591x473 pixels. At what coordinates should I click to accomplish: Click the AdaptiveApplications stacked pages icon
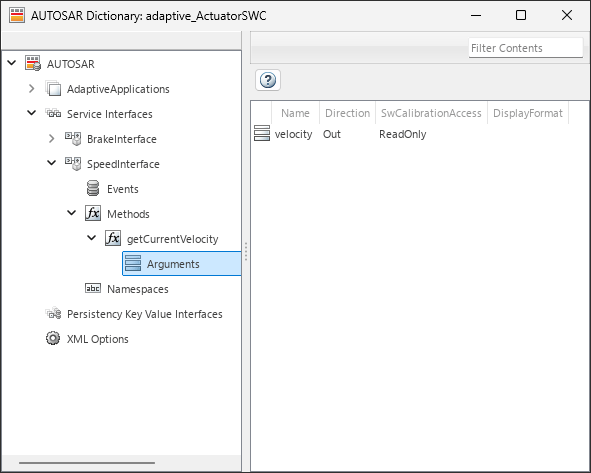[x=53, y=89]
